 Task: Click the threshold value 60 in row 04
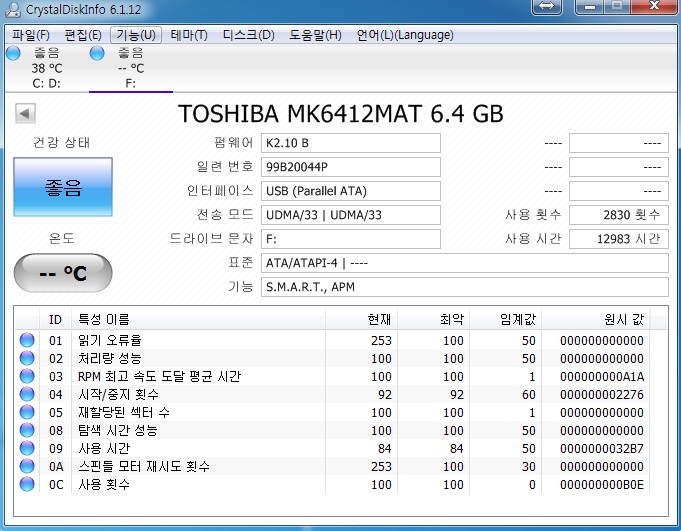[x=529, y=395]
